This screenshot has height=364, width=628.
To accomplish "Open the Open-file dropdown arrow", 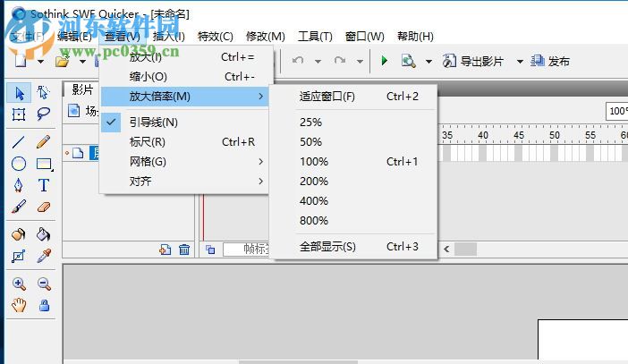I will [x=82, y=62].
